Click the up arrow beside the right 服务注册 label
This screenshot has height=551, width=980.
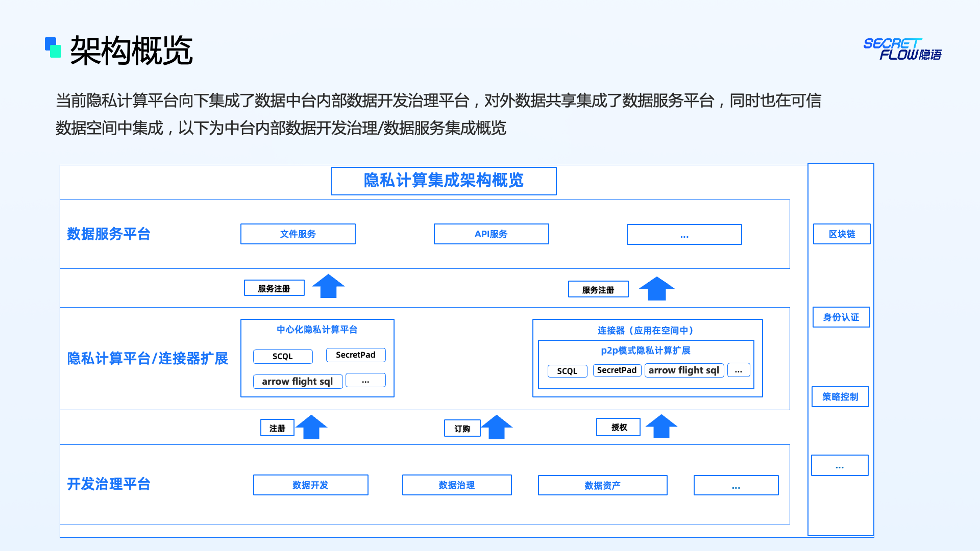coord(656,288)
